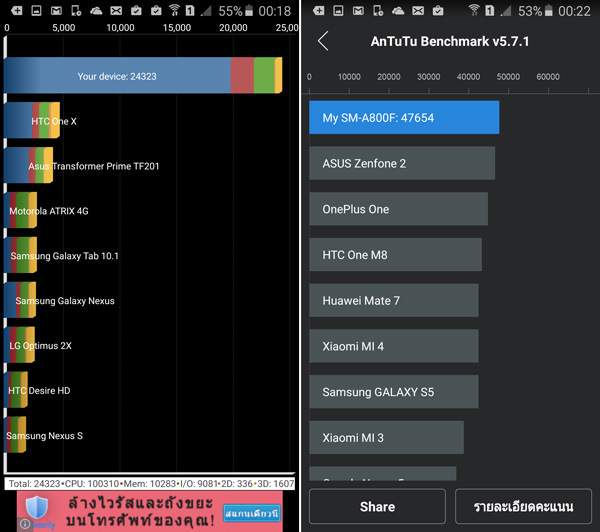Select the Samsung GALAXY S5 bar
This screenshot has height=532, width=600.
click(394, 392)
